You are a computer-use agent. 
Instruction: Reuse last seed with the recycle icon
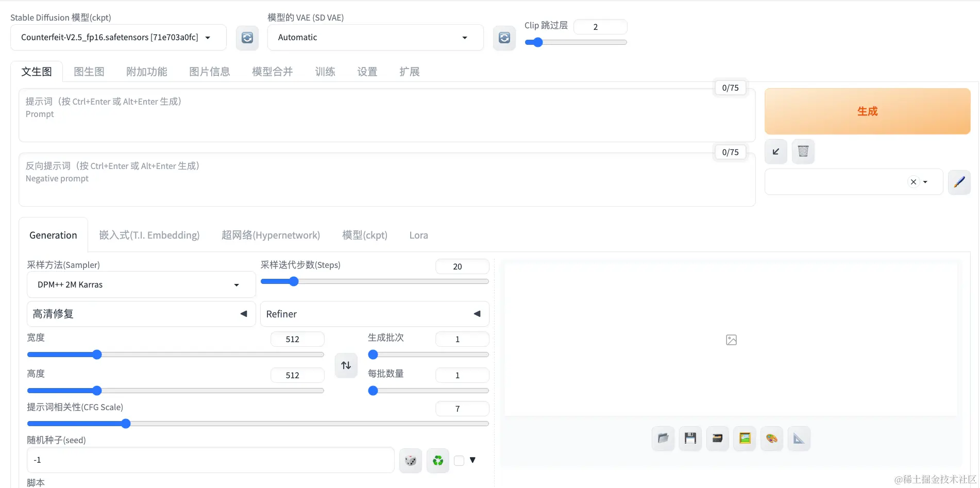[438, 460]
